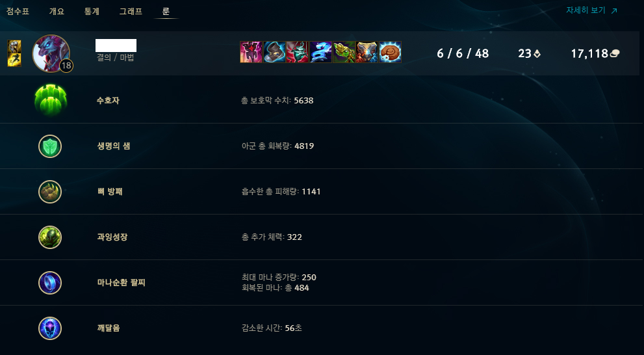Open the 자세히 보기 link
644x355 pixels.
point(591,10)
